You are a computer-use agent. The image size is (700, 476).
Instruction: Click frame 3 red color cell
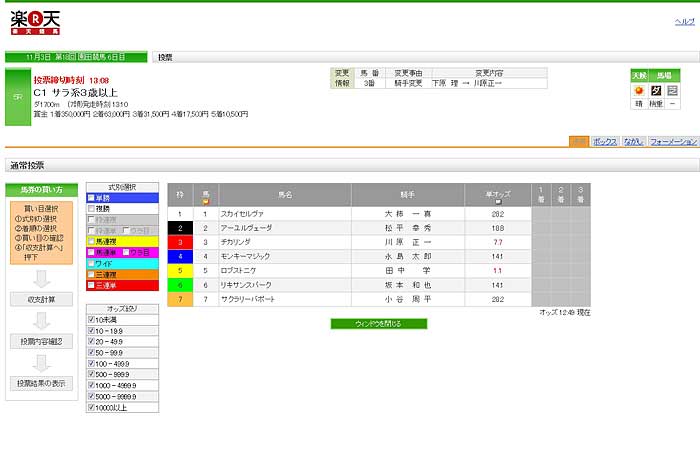click(180, 242)
